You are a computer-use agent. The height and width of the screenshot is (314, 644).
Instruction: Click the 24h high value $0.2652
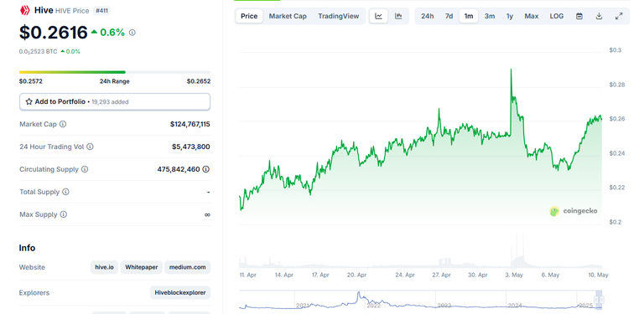(x=199, y=81)
